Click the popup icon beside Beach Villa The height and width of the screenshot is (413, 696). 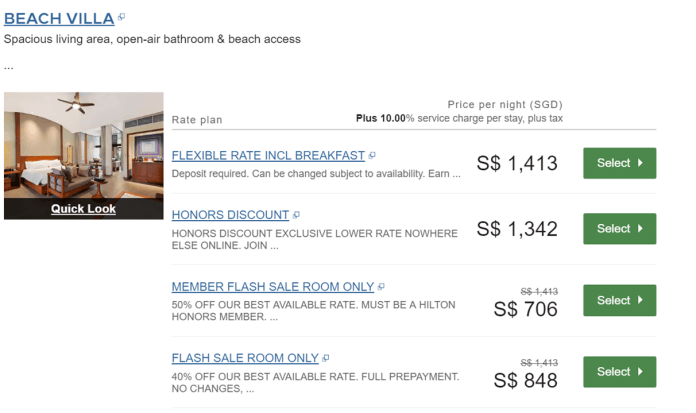coord(121,17)
